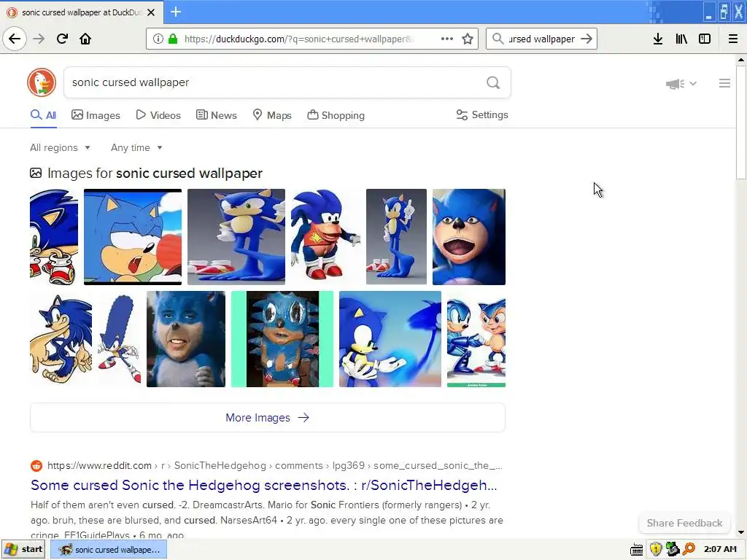747x560 pixels.
Task: Open the Library bookshelf icon
Action: (681, 39)
